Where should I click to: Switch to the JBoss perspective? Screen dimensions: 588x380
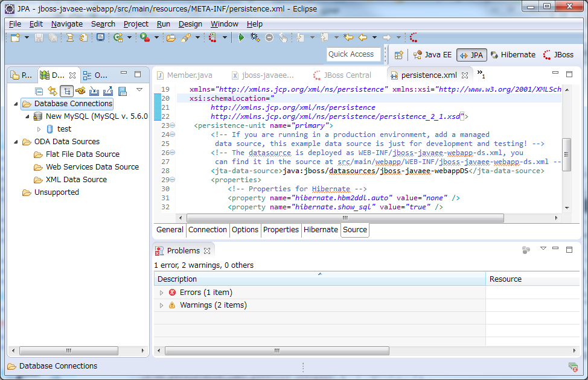click(x=558, y=55)
